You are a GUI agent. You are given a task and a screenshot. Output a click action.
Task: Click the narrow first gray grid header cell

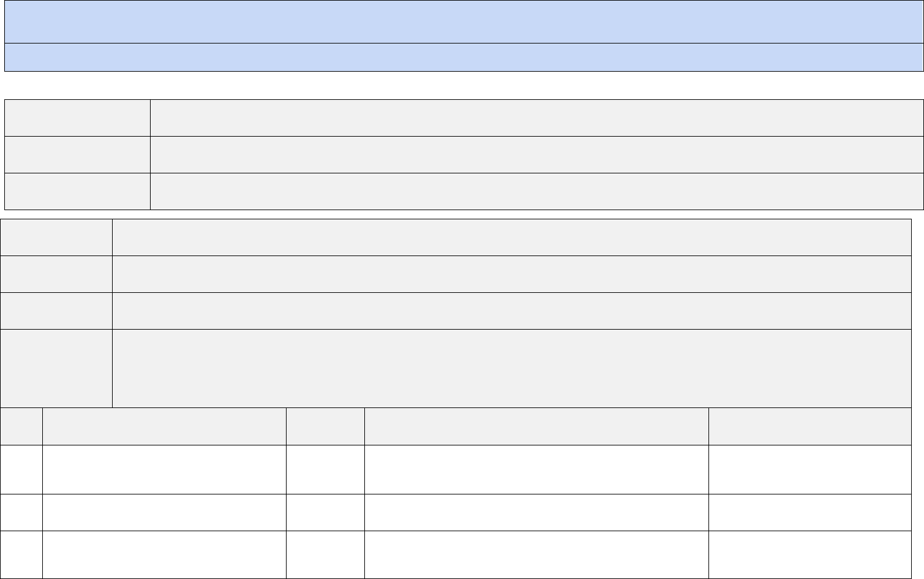click(21, 426)
